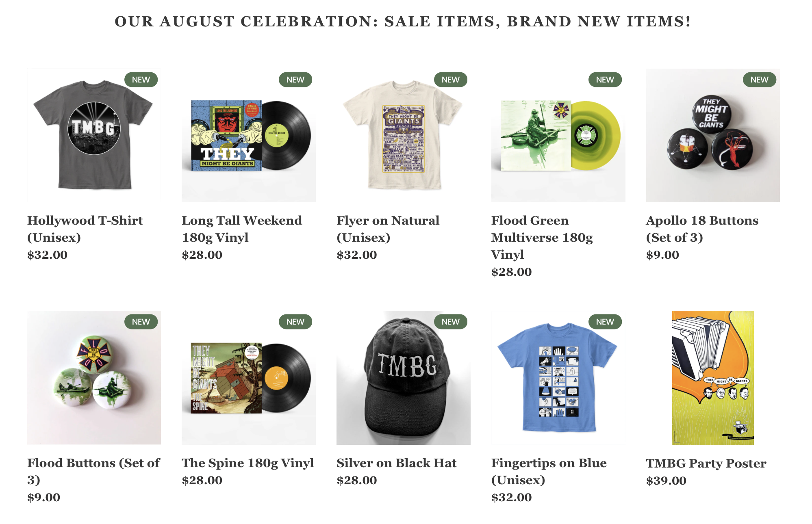The width and height of the screenshot is (812, 524).
Task: Click the Apollo 18 Buttons photo
Action: coord(713,135)
